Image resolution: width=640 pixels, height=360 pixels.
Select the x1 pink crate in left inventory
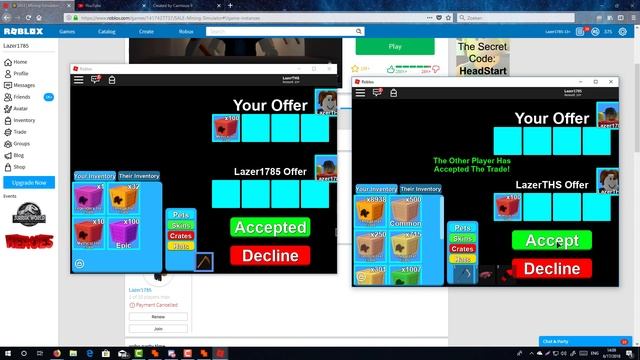coord(89,198)
